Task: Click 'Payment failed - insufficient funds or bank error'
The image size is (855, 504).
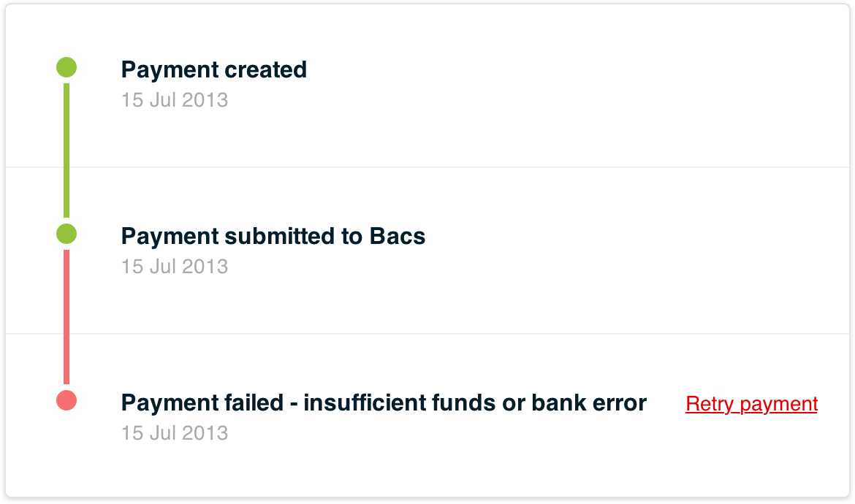Action: [384, 402]
